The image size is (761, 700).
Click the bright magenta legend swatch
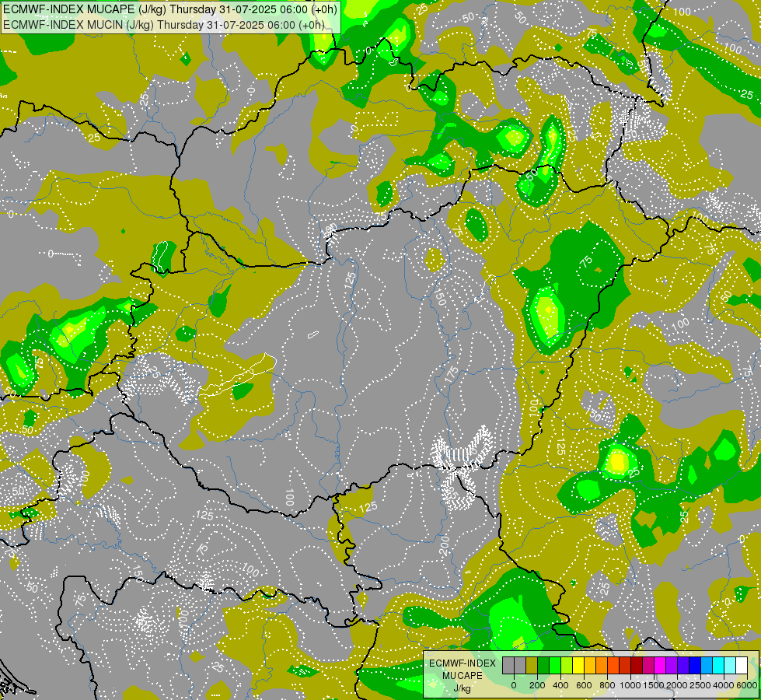pos(660,665)
